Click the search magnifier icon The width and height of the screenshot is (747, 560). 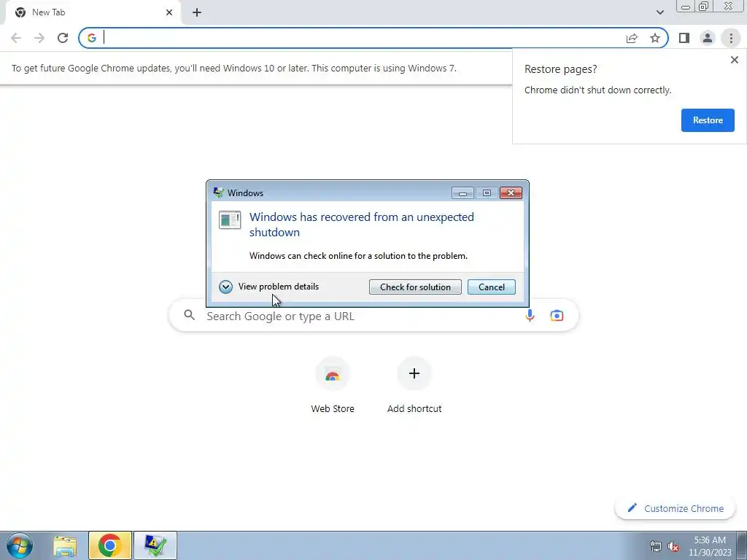tap(189, 315)
